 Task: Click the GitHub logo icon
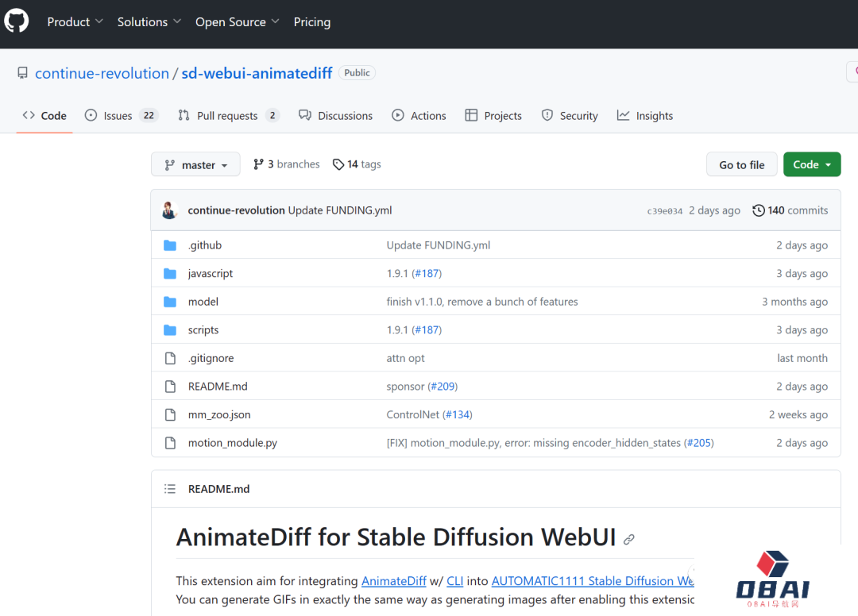[17, 21]
